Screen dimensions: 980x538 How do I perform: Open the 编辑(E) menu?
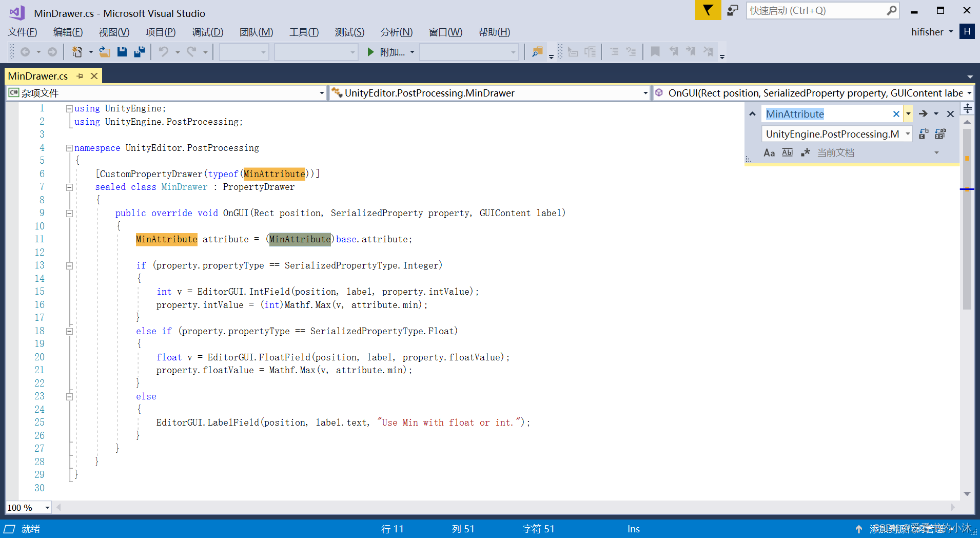coord(68,32)
